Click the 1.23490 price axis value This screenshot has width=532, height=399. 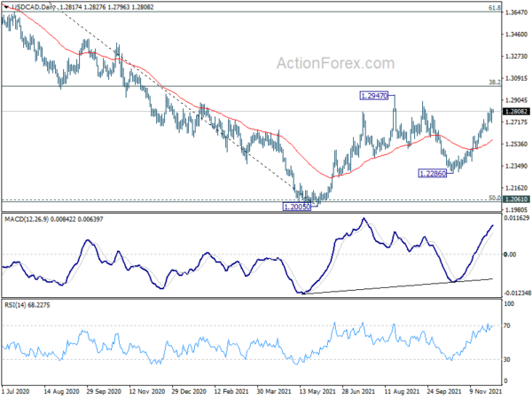[x=516, y=167]
